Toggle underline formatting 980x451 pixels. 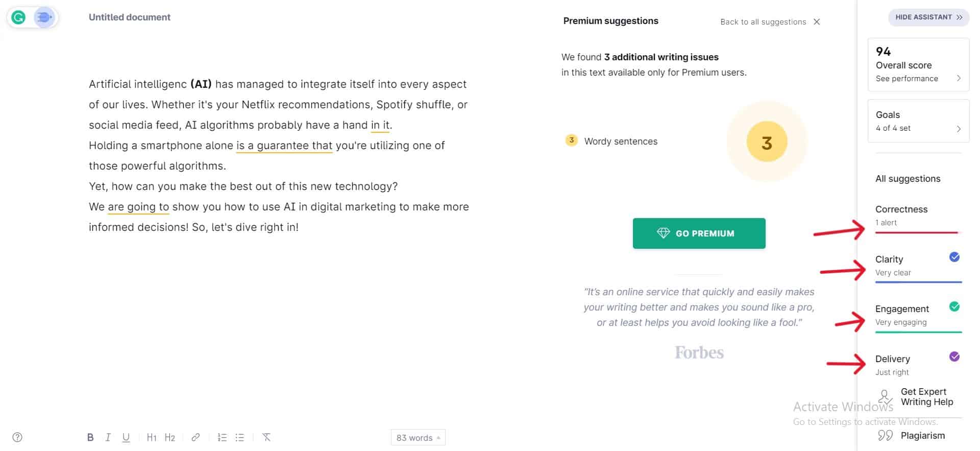(x=126, y=437)
